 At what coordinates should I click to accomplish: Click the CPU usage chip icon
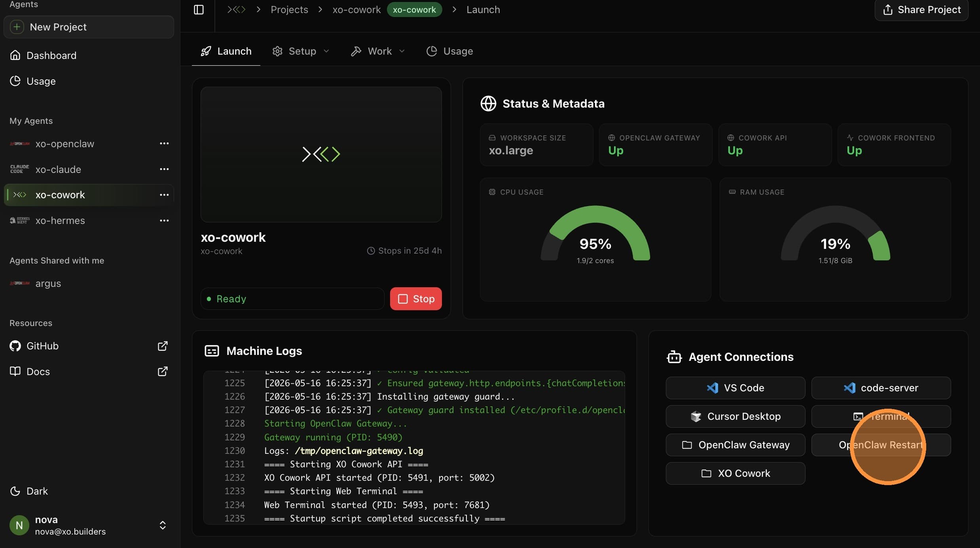coord(492,192)
